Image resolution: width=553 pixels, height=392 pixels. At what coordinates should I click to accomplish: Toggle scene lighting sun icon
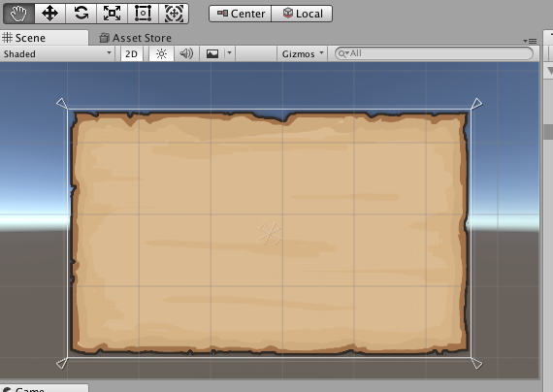click(x=161, y=54)
